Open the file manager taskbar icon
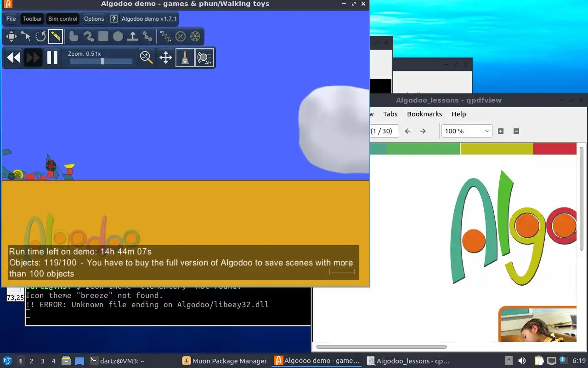588x368 pixels. pyautogui.click(x=66, y=361)
